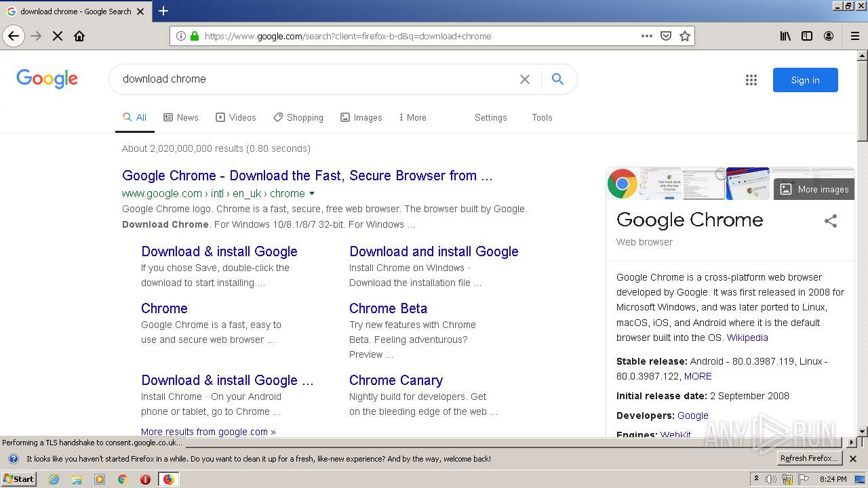Screen dimensions: 868x488
Task: Click the vertical scrollbar down arrow
Action: (x=862, y=431)
